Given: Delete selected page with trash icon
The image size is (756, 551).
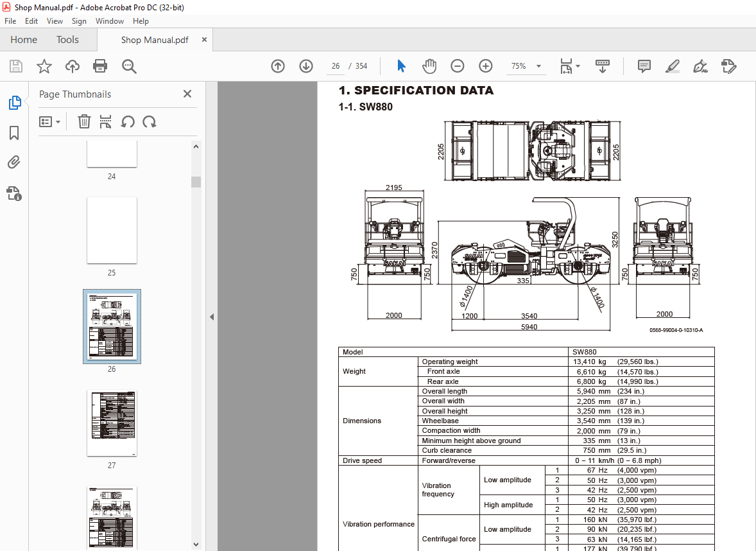Looking at the screenshot, I should click(84, 121).
